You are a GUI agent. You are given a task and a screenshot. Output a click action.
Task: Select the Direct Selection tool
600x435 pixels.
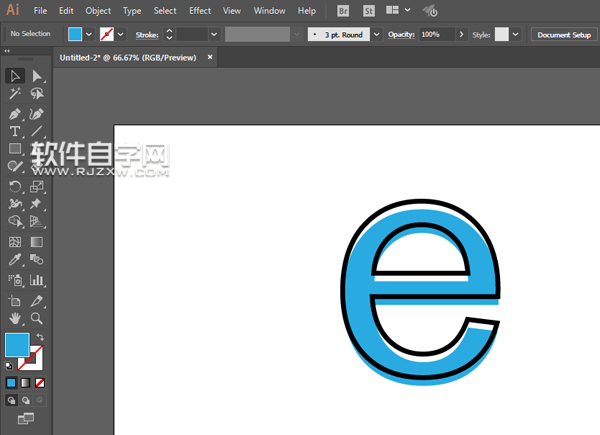(37, 76)
